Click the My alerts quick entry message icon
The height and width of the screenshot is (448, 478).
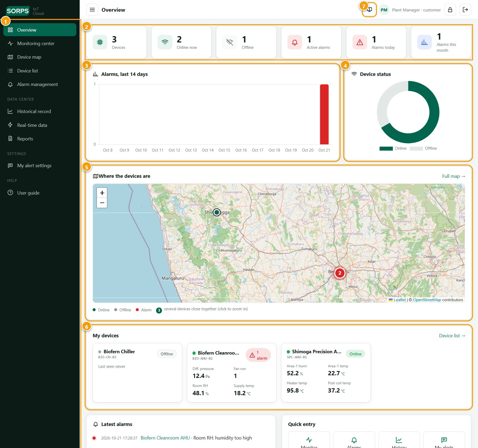click(x=444, y=440)
